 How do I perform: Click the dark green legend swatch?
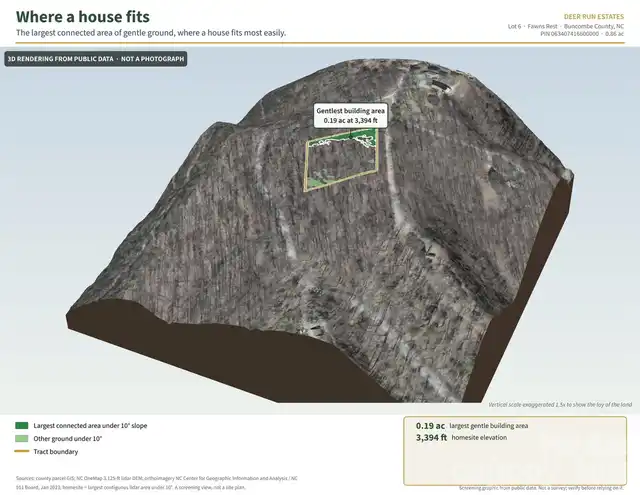tap(22, 426)
